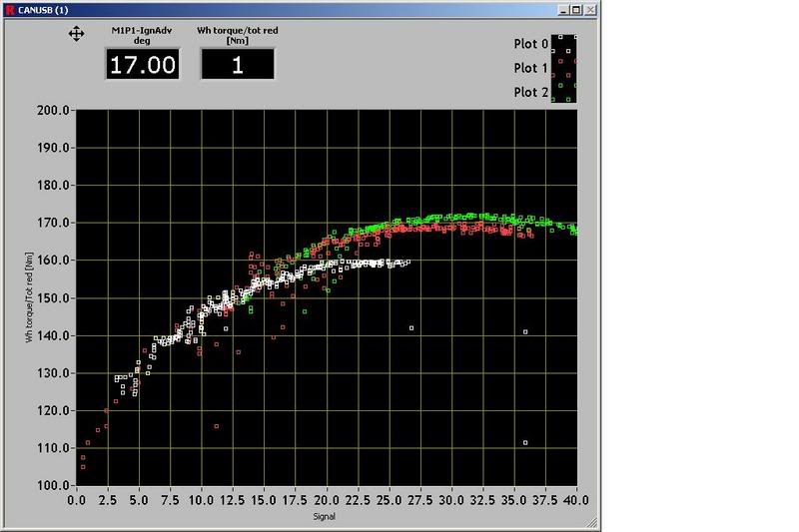Viewport: 799px width, 532px height.
Task: Minimize the CANUSB window
Action: click(564, 8)
